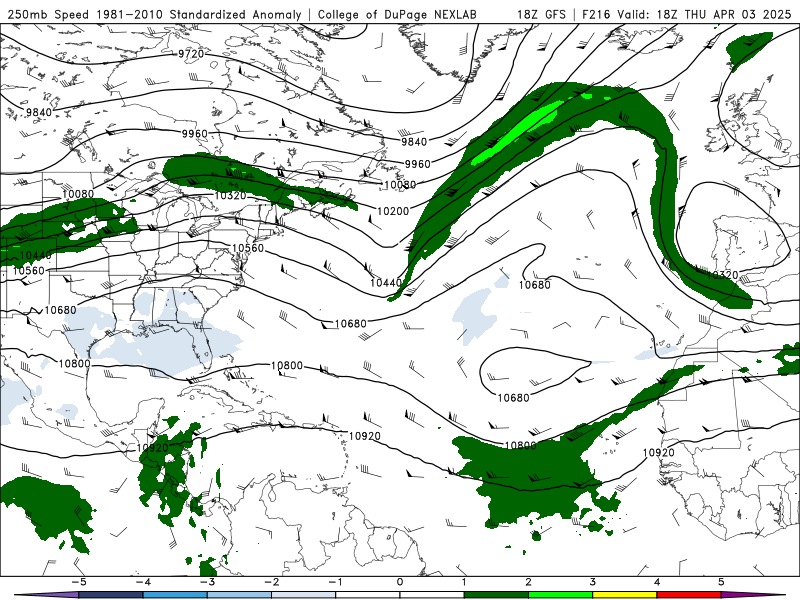Click the '9840' contour label south of Greenland

(414, 141)
